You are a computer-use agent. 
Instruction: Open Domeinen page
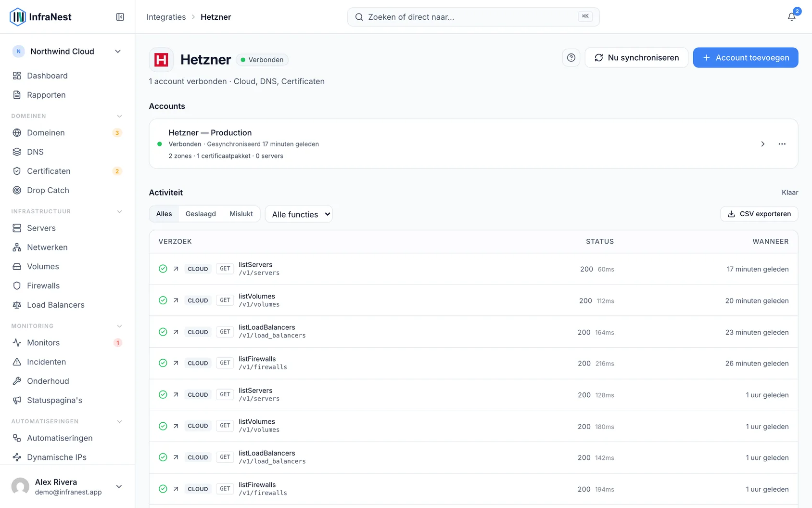[x=67, y=133]
